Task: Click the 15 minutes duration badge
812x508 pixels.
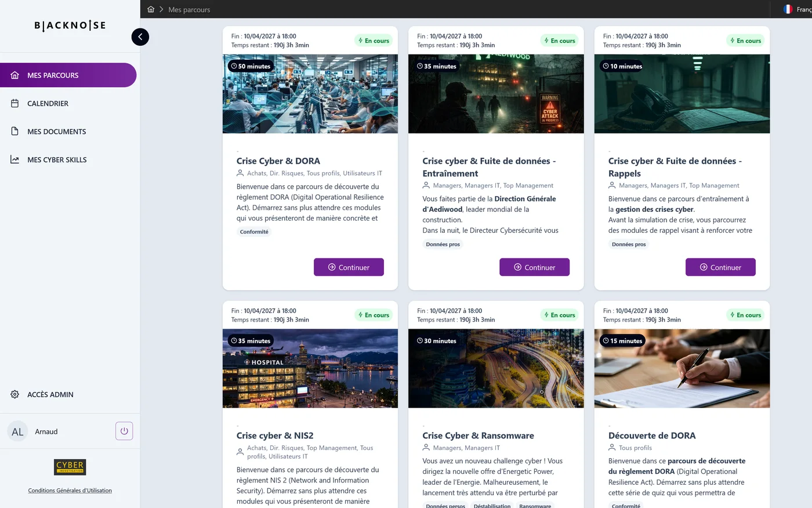Action: (622, 341)
